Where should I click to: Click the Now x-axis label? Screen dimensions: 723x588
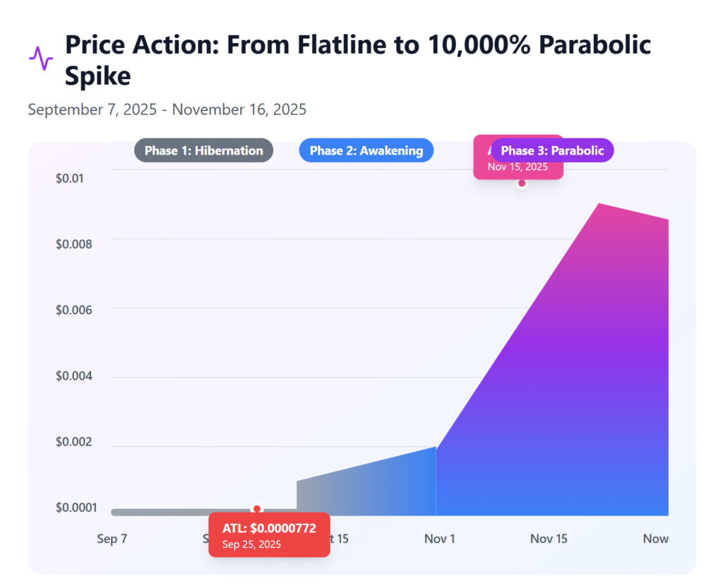pyautogui.click(x=655, y=539)
